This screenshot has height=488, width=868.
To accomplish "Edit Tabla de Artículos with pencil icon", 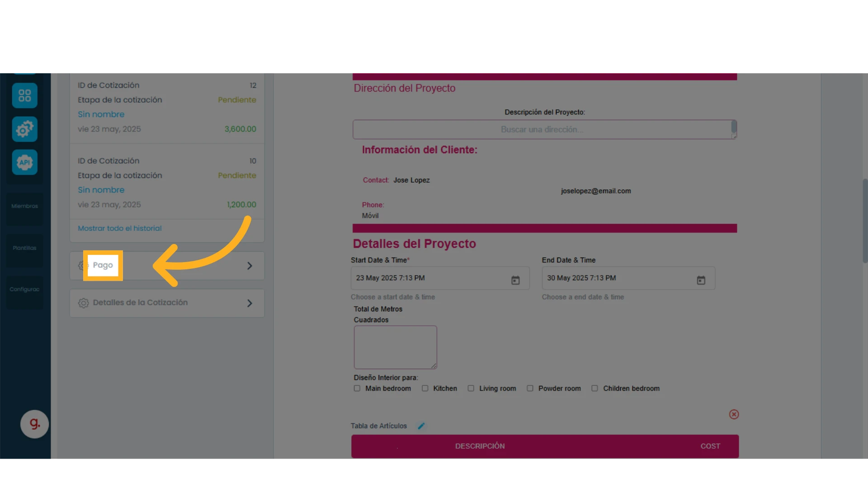I will tap(421, 426).
